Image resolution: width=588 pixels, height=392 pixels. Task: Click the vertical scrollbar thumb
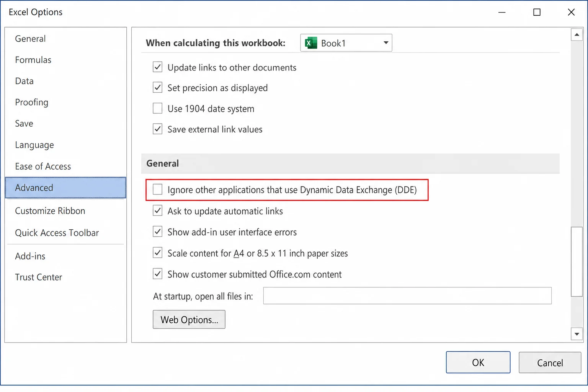[x=577, y=262]
